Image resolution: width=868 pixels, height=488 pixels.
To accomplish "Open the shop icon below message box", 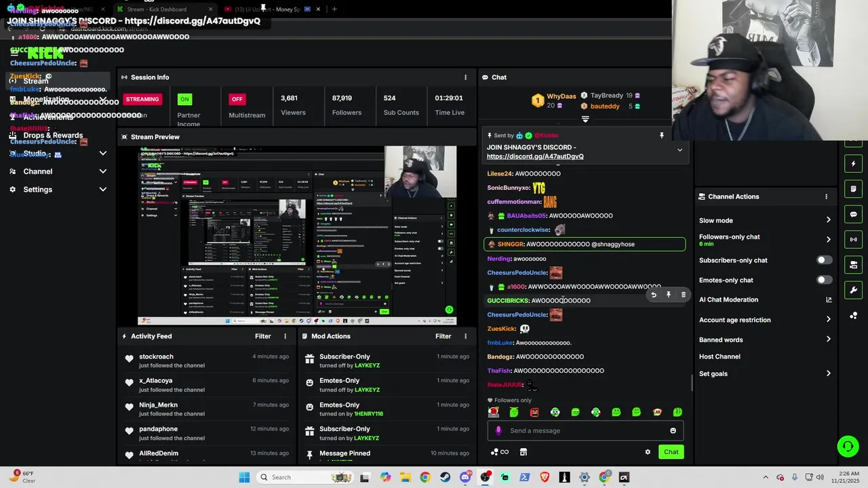I will [x=524, y=452].
